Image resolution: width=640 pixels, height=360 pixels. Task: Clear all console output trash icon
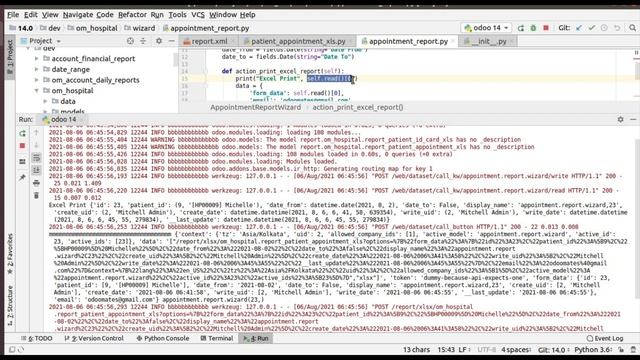(36, 196)
